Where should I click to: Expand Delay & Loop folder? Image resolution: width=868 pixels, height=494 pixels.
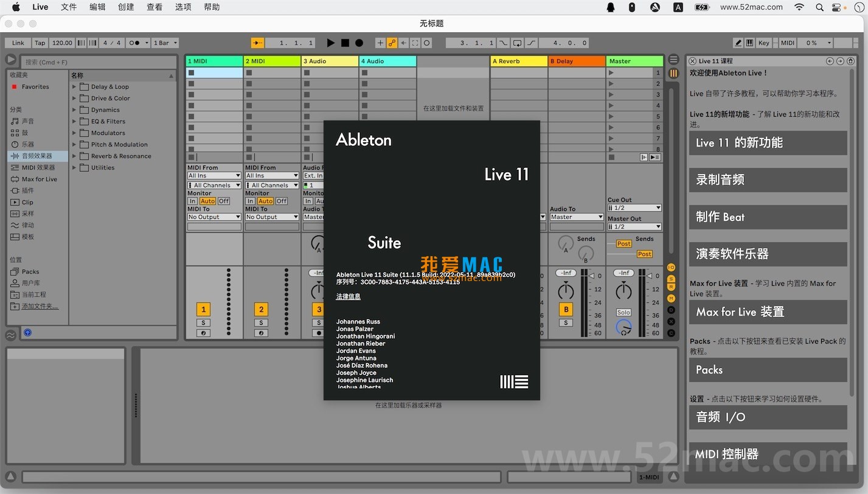pos(74,87)
